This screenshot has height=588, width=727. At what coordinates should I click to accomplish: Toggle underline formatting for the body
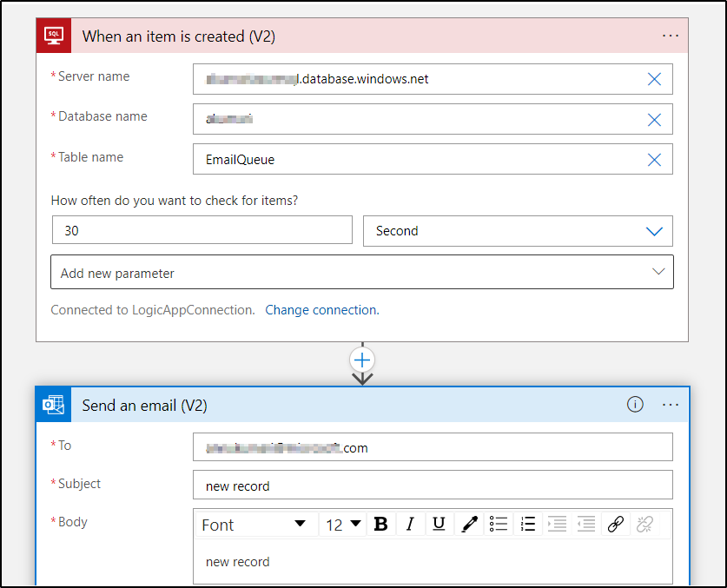tap(439, 524)
